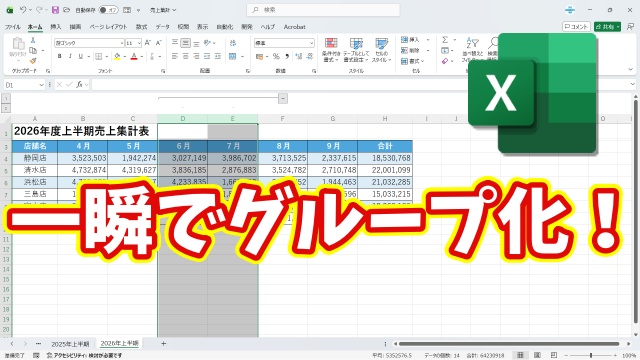Image resolution: width=640 pixels, height=360 pixels.
Task: Switch to the ページレイアウト tab
Action: point(108,27)
